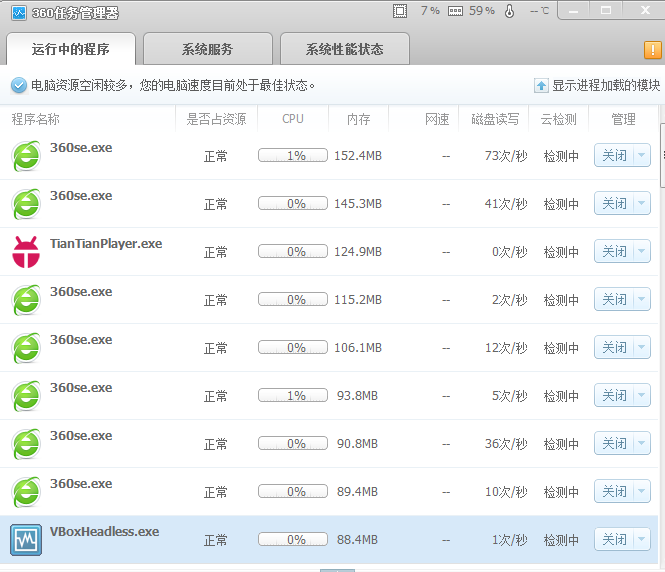Select the VBoxHeadless.exe process icon

(x=26, y=540)
